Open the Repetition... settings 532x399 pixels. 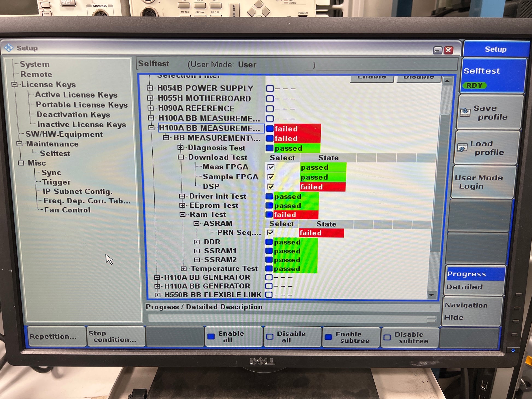click(56, 336)
